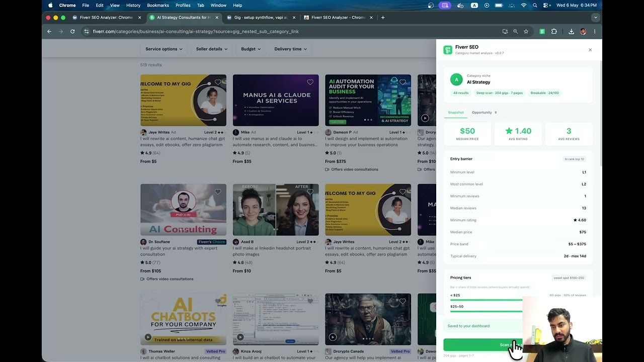Click the install app icon in address bar
644x362 pixels.
click(x=505, y=31)
